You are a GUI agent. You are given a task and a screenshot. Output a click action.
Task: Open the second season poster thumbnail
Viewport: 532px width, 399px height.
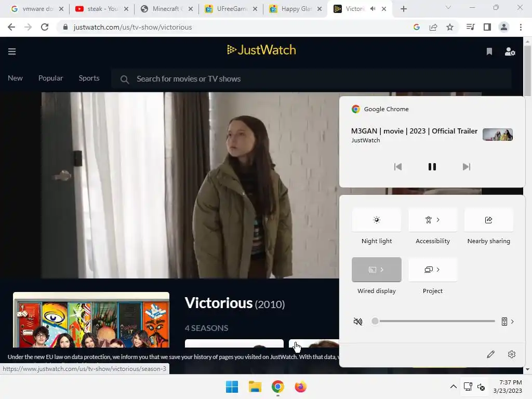click(314, 343)
